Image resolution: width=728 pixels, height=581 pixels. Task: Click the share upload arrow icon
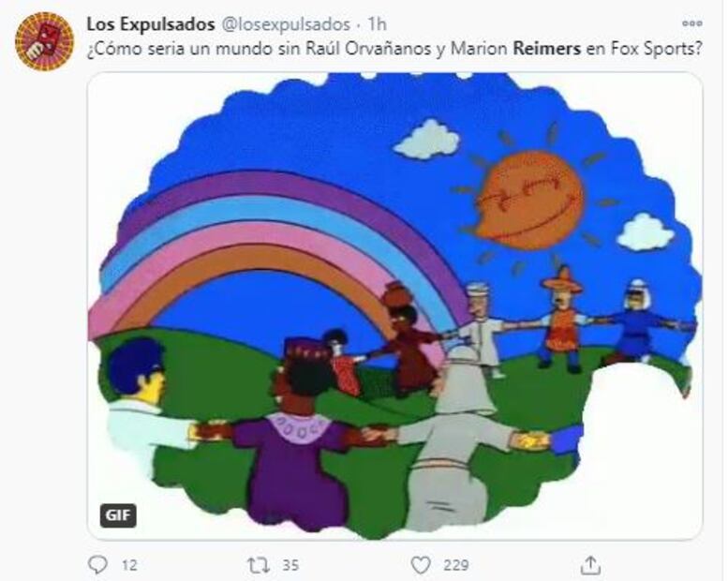tap(590, 565)
